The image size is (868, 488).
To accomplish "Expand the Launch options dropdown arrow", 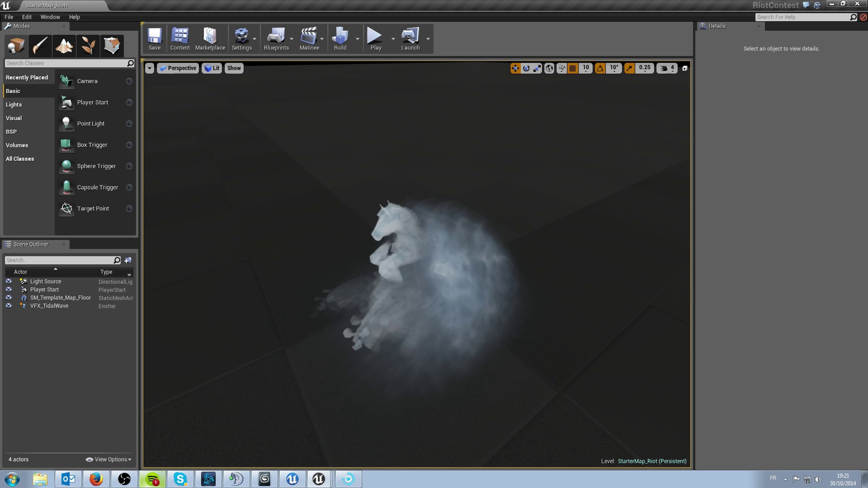I will [x=428, y=39].
